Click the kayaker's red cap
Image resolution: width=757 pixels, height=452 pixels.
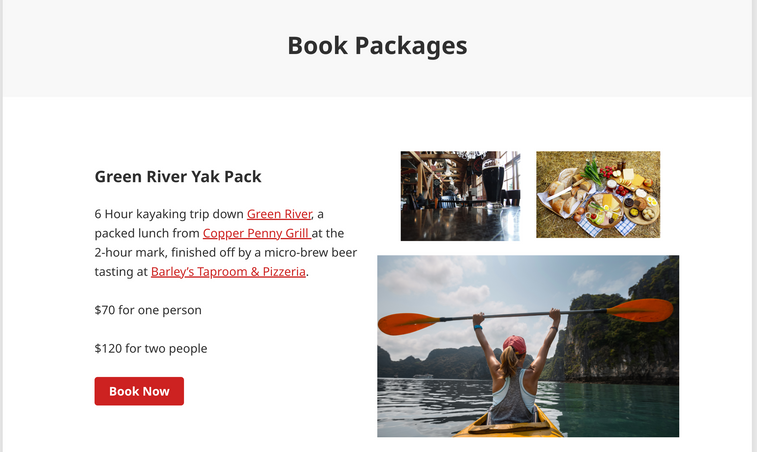515,345
